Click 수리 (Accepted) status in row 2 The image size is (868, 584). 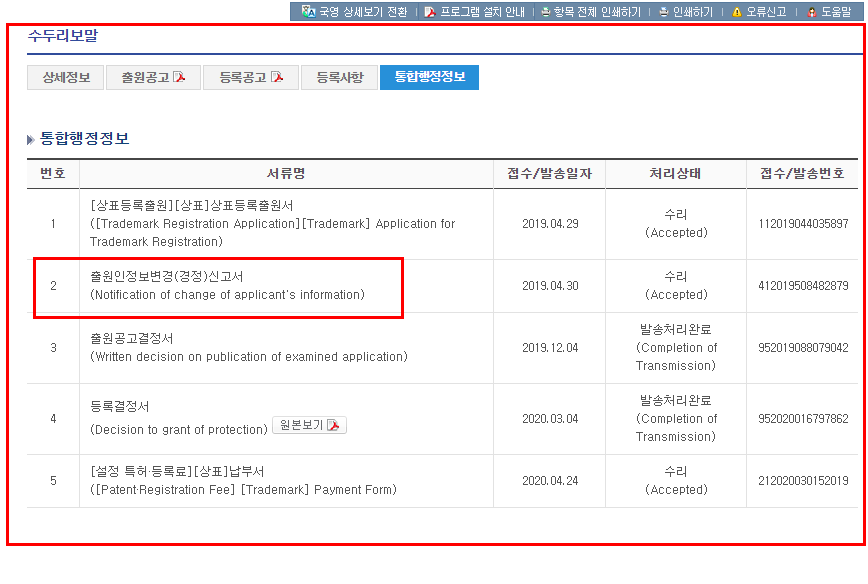coord(676,286)
